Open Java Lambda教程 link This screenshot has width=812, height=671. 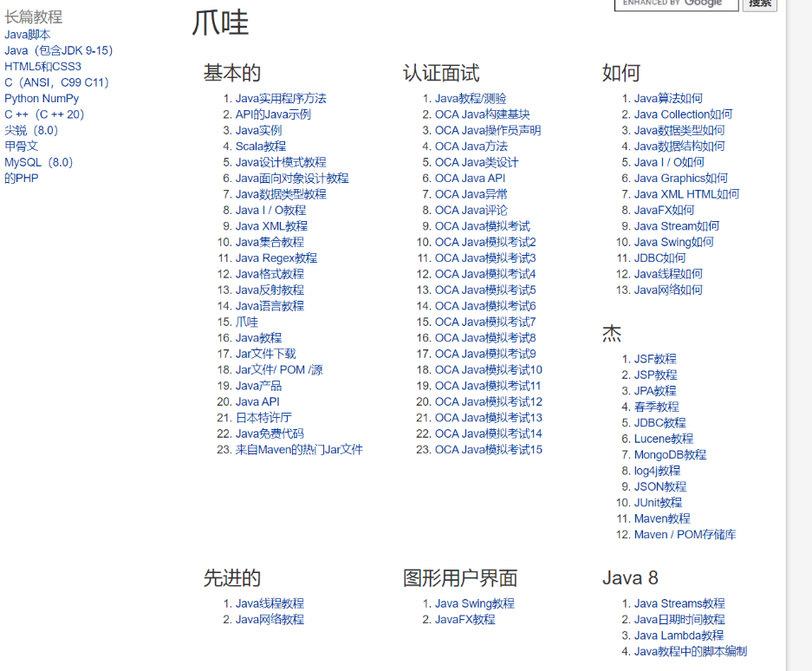(x=679, y=635)
